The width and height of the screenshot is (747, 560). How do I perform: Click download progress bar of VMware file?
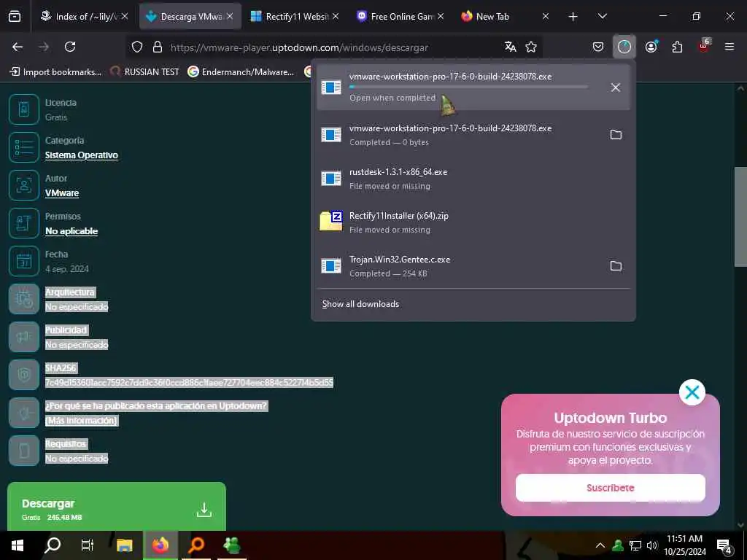coord(468,87)
